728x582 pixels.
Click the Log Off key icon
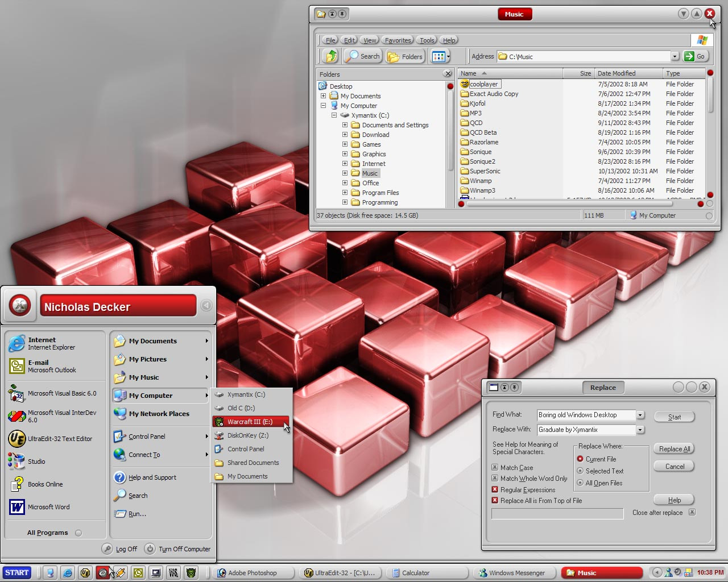click(107, 549)
